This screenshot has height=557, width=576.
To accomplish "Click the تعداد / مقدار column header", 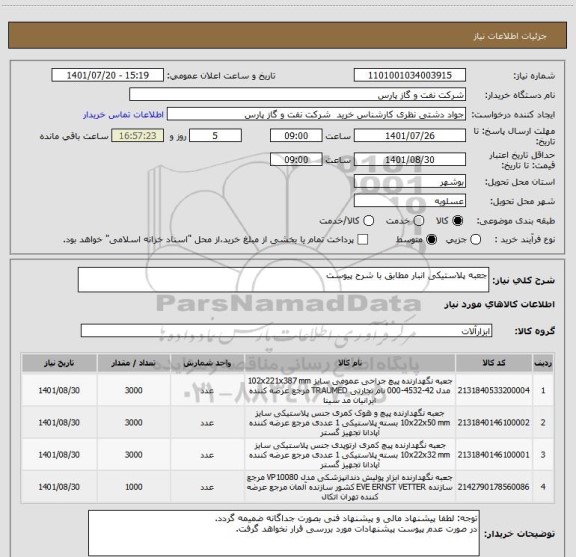I will tap(134, 363).
